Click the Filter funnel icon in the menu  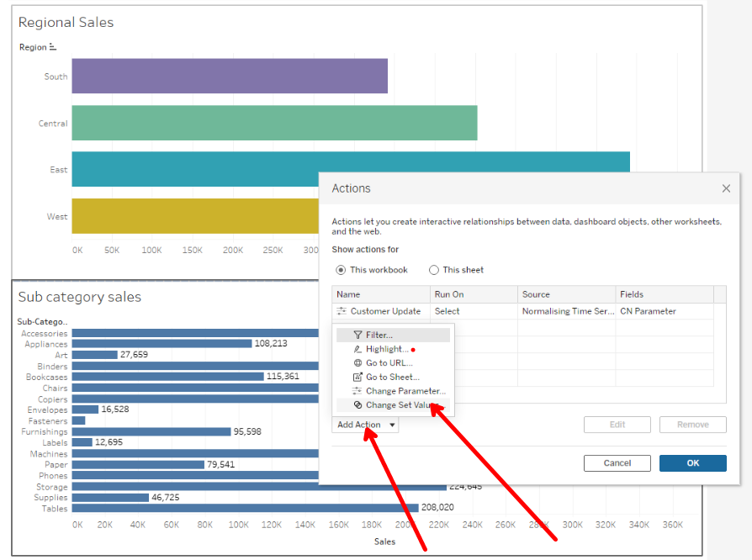click(x=357, y=335)
